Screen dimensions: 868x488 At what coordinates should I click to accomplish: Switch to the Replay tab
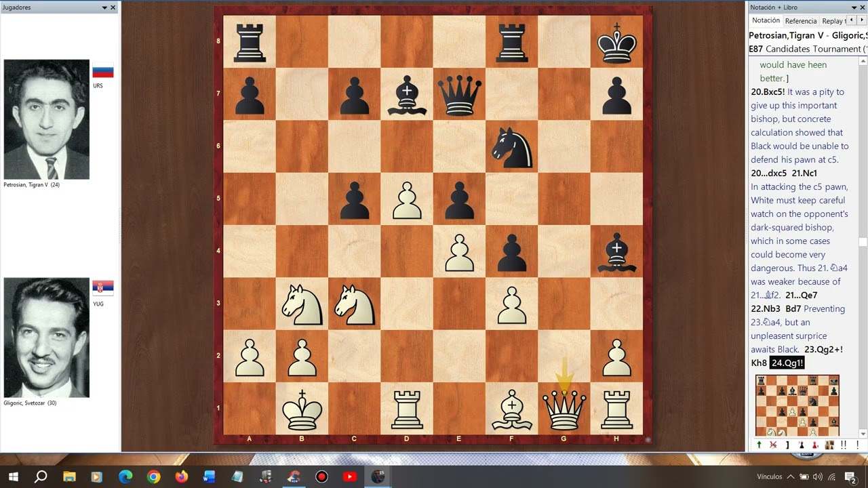point(833,21)
